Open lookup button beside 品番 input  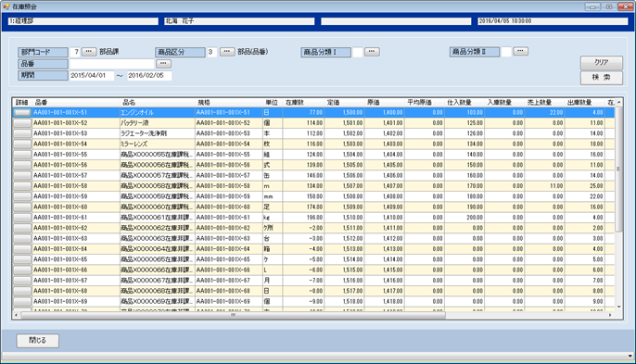point(163,64)
